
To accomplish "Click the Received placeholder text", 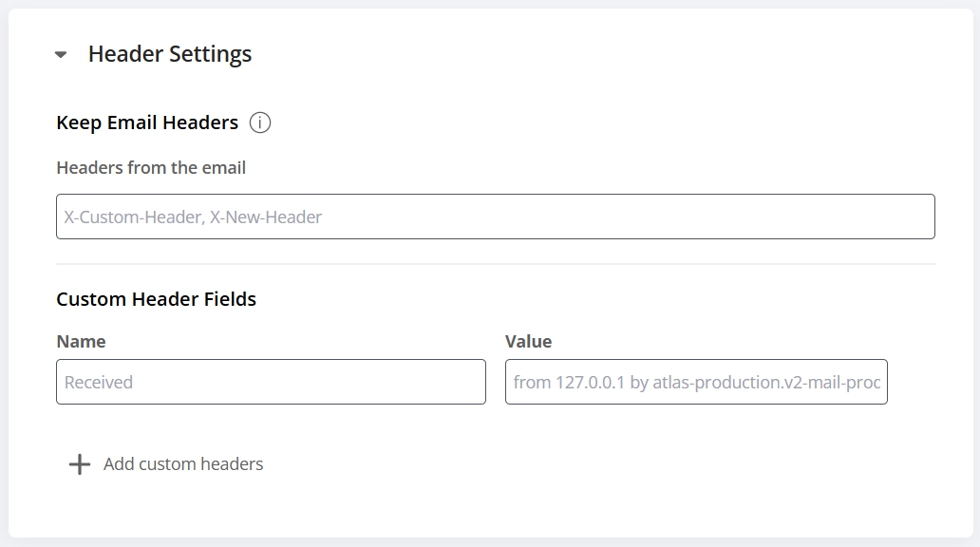I will click(x=98, y=382).
